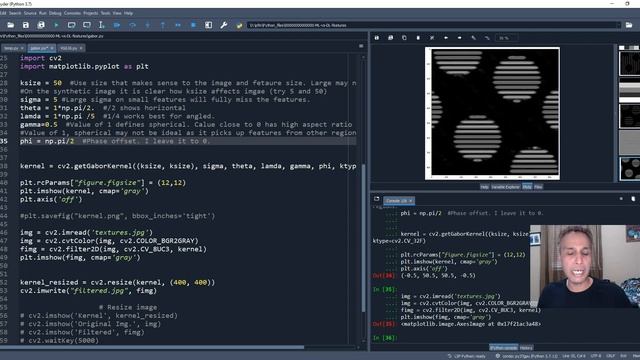Image resolution: width=640 pixels, height=360 pixels.
Task: Show the previous plot
Action: [x=446, y=38]
